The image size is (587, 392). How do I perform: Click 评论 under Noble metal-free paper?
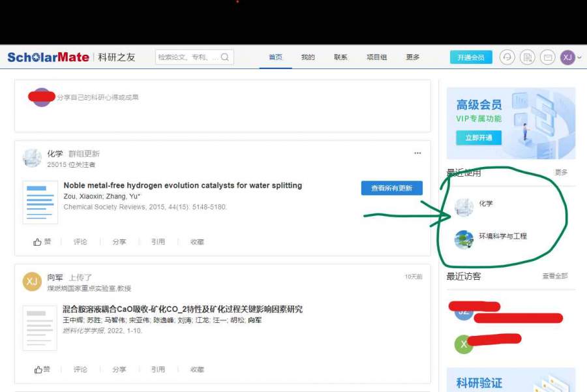(x=80, y=242)
